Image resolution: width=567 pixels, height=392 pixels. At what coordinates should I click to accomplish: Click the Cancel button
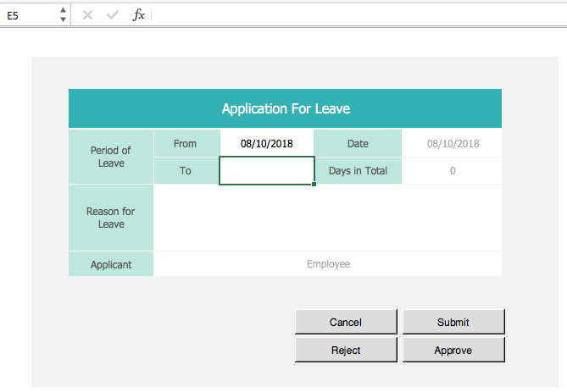tap(346, 322)
